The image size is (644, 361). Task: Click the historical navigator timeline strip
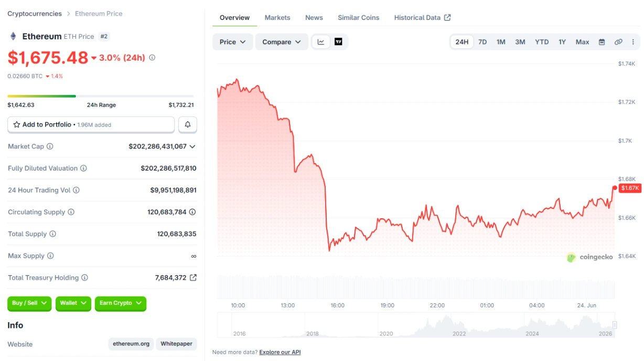416,325
